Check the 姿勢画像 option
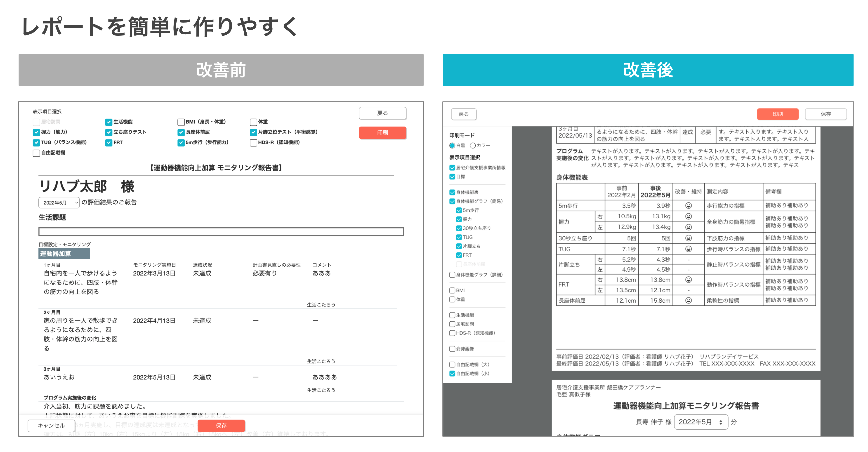The height and width of the screenshot is (452, 868). click(452, 349)
